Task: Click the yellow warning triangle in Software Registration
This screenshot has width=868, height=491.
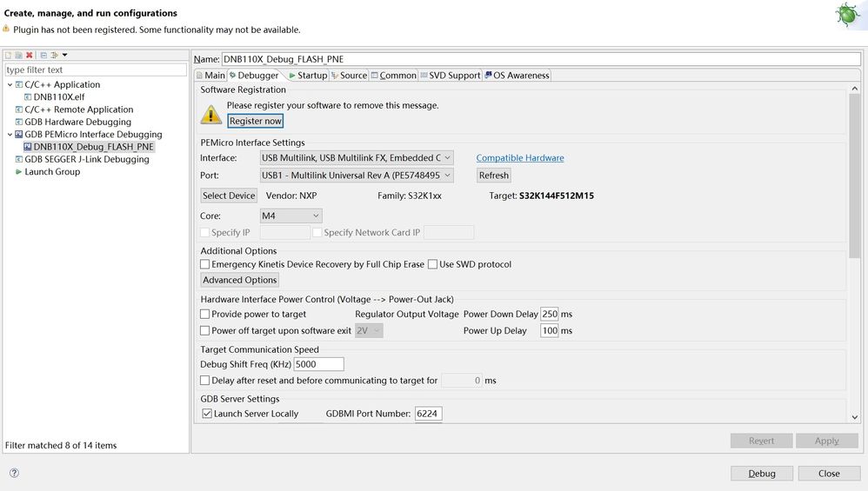Action: (x=210, y=115)
